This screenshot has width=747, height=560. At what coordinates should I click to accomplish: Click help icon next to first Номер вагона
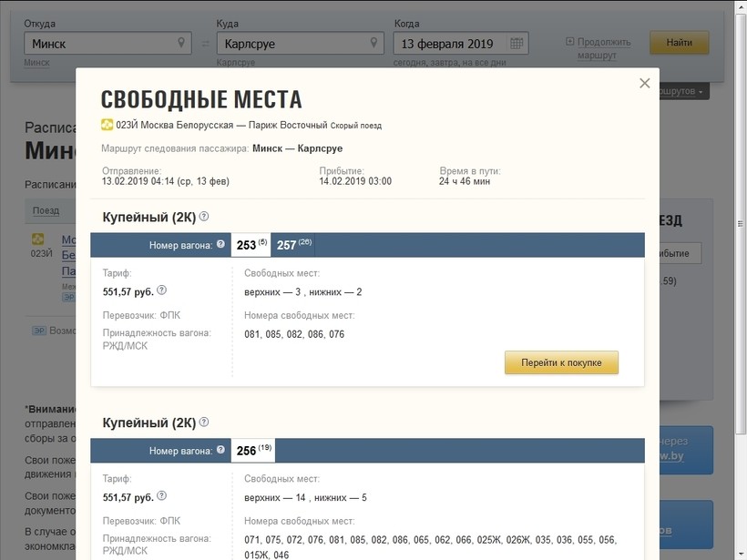pos(220,245)
